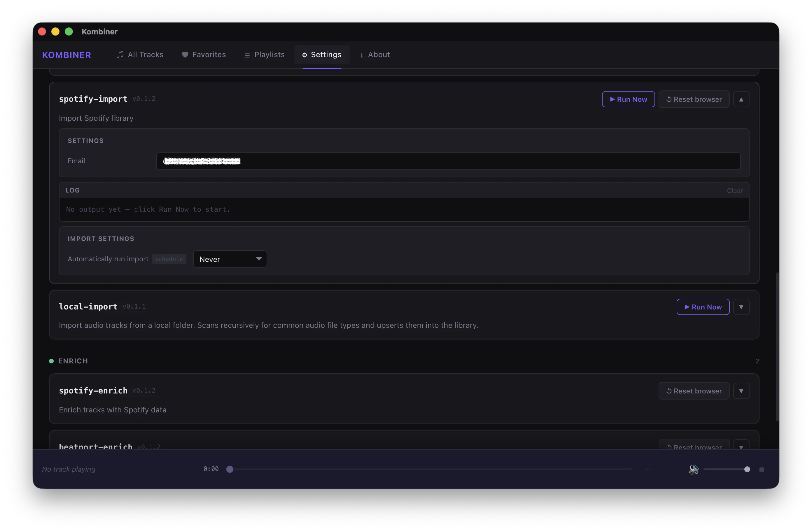Click the schedule tag badge

pyautogui.click(x=169, y=259)
